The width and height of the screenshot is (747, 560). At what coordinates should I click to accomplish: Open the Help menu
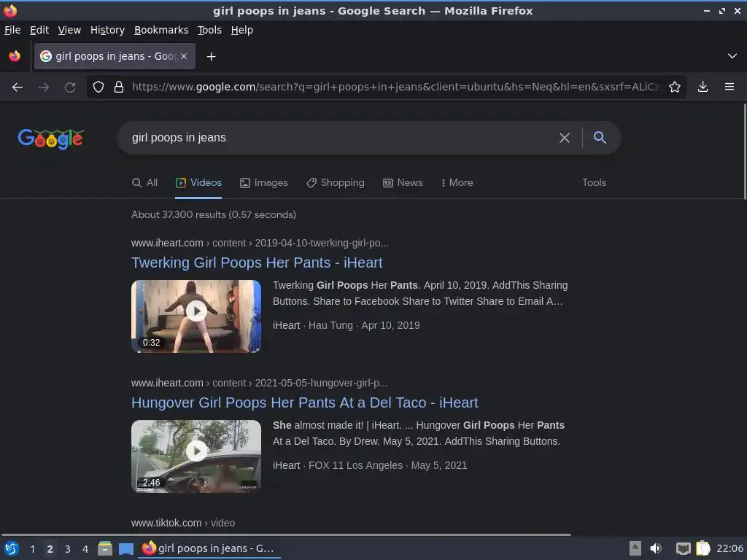tap(242, 30)
